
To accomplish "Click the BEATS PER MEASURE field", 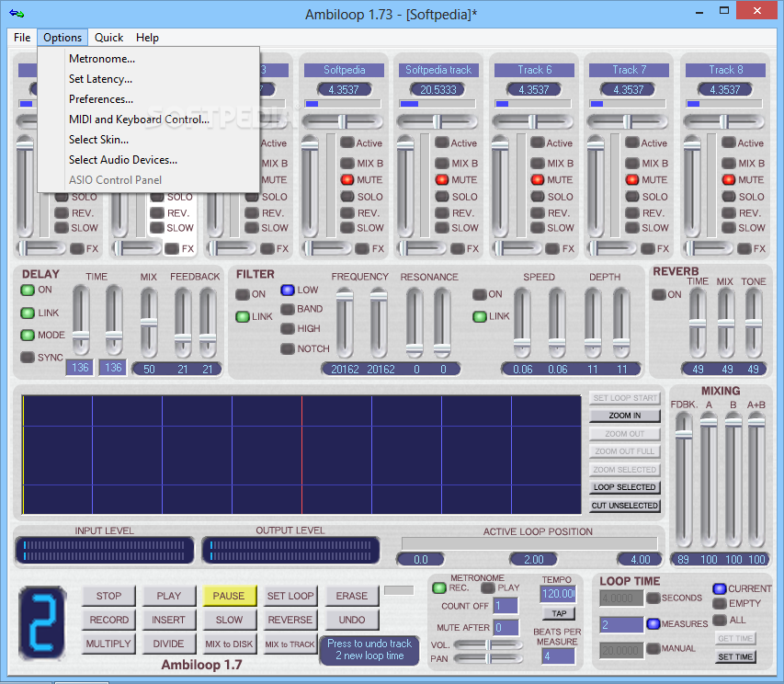I will tap(558, 656).
